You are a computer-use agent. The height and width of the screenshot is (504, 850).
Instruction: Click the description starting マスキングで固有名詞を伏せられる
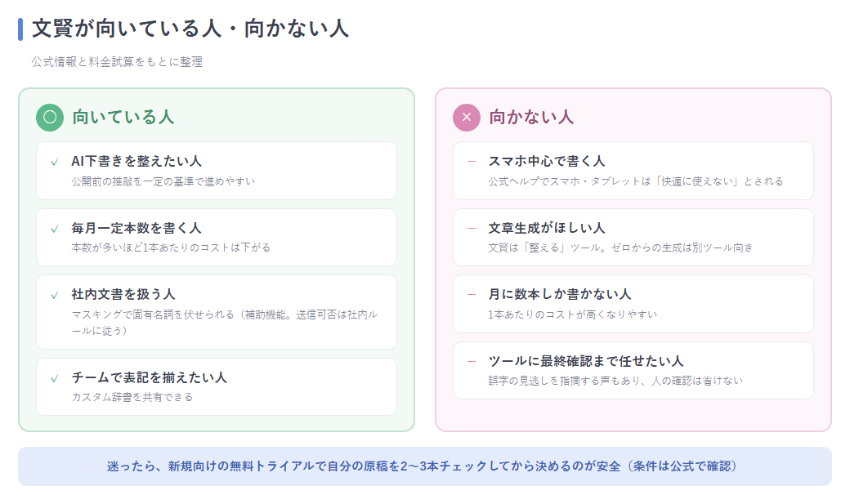(225, 323)
